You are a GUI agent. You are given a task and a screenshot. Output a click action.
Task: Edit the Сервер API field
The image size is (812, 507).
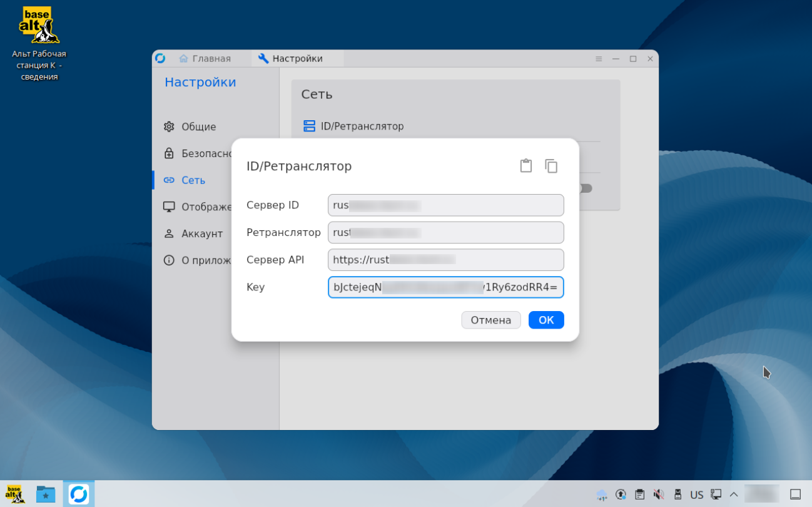pyautogui.click(x=445, y=260)
